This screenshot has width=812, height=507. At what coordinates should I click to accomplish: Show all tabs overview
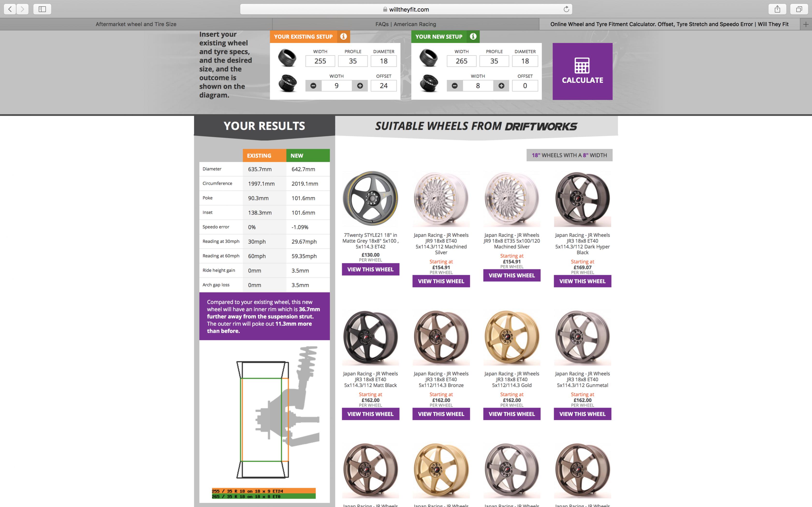tap(799, 9)
